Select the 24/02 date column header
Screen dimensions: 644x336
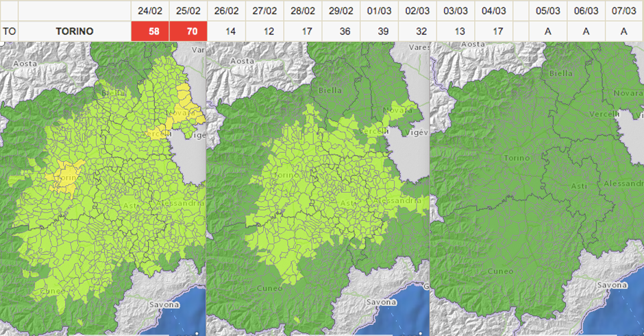150,11
